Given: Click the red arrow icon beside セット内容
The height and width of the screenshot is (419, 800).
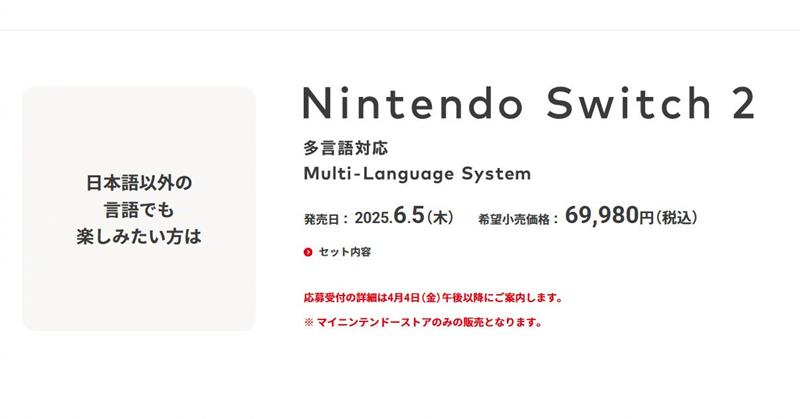Looking at the screenshot, I should click(x=308, y=252).
